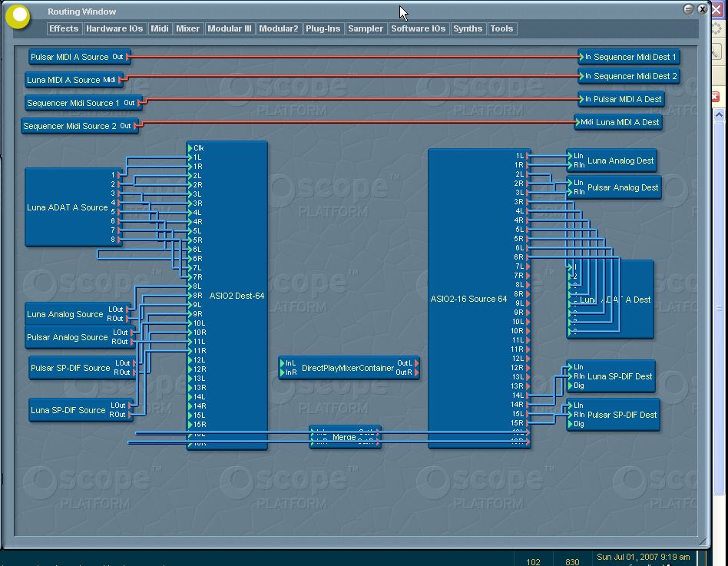
Task: Click the InL port of DirectPlayMixerContainer
Action: 282,363
